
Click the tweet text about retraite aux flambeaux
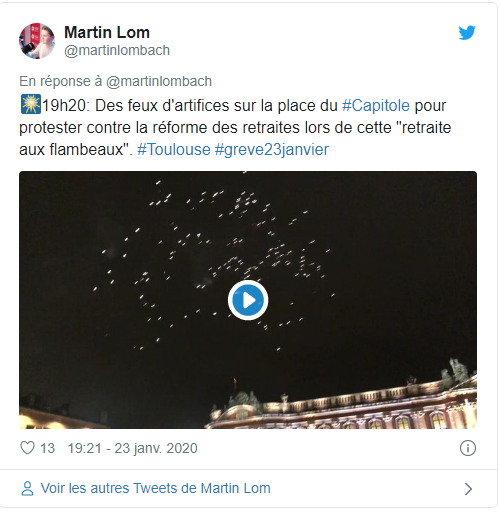click(x=235, y=127)
